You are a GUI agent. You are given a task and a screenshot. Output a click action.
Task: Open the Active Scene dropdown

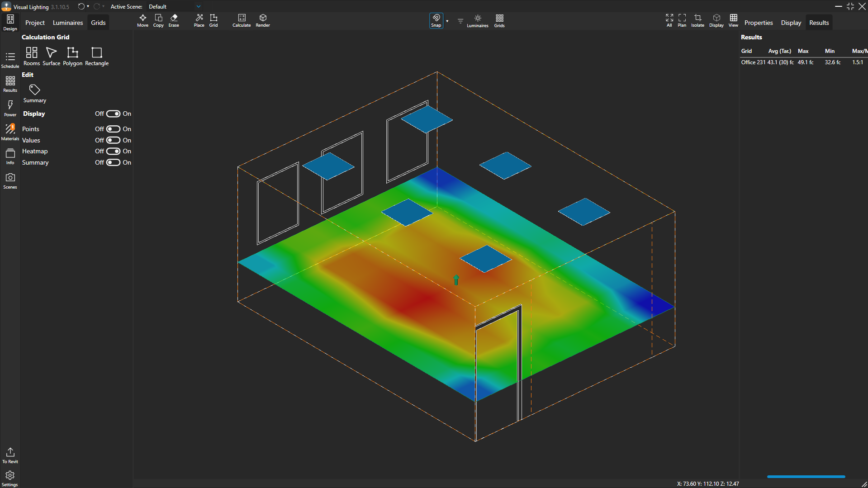pyautogui.click(x=198, y=7)
